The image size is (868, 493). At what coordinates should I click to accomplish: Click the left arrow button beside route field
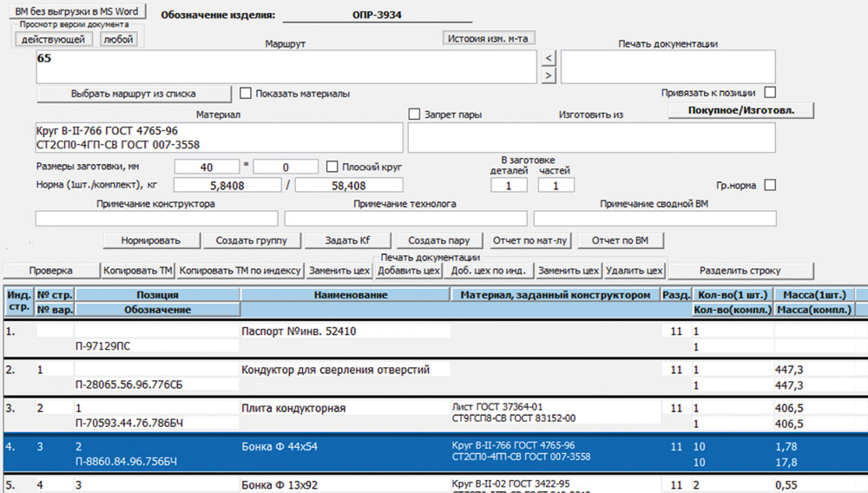(549, 58)
